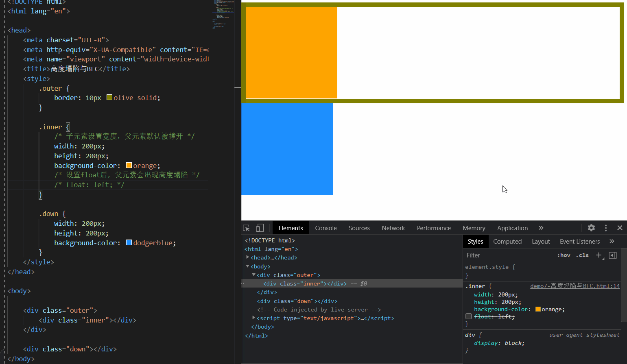Open the Application tab
Image resolution: width=627 pixels, height=364 pixels.
click(x=512, y=228)
